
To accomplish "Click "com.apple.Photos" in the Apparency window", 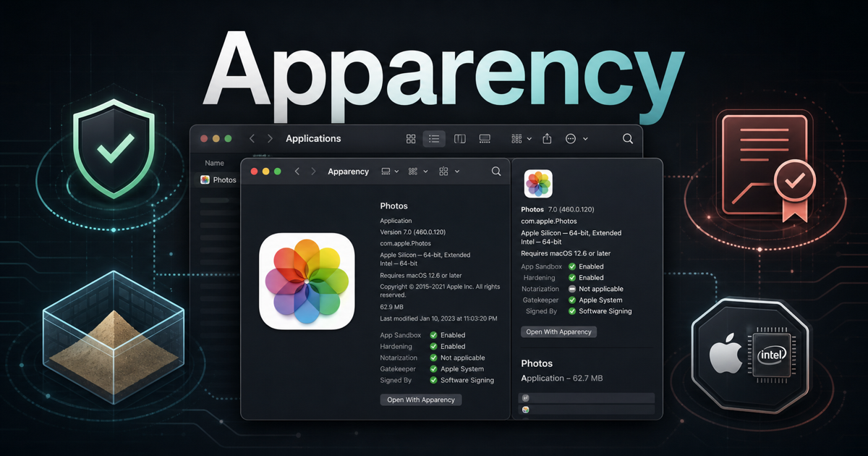I will pyautogui.click(x=406, y=243).
